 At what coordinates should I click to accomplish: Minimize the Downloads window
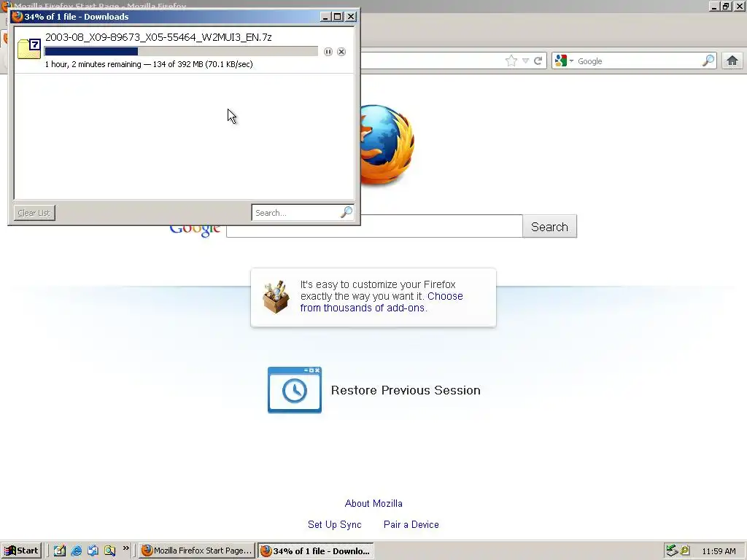[x=325, y=17]
